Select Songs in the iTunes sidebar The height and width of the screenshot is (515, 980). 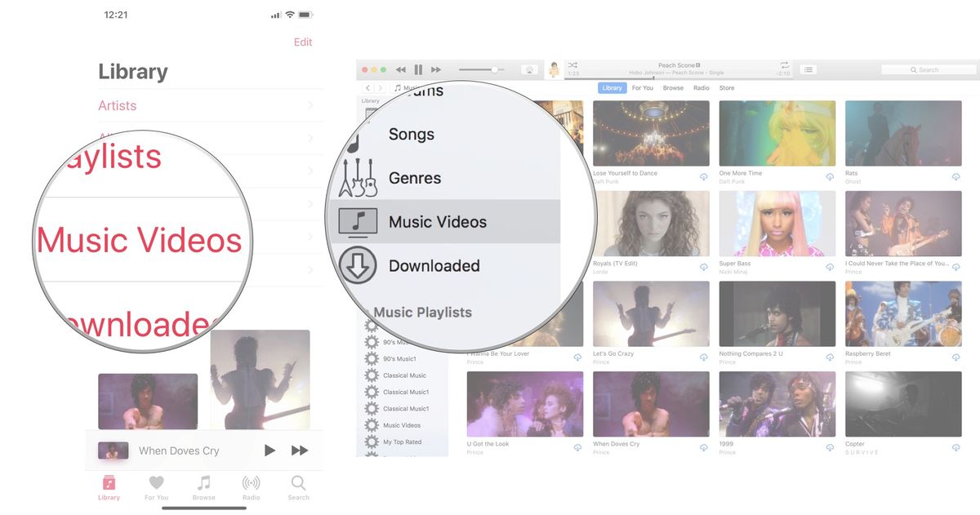pos(412,135)
